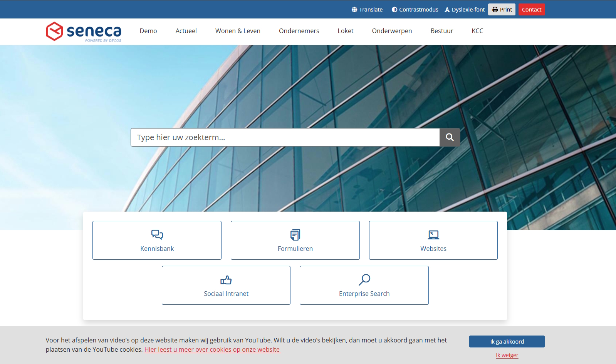
Task: Click the Seneca logo
Action: pos(84,32)
